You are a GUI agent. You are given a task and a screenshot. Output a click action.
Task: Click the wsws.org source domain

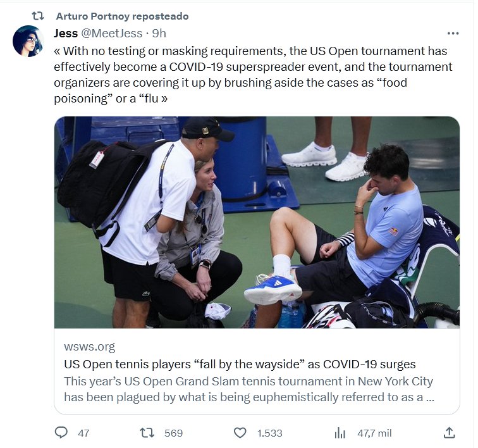point(89,346)
